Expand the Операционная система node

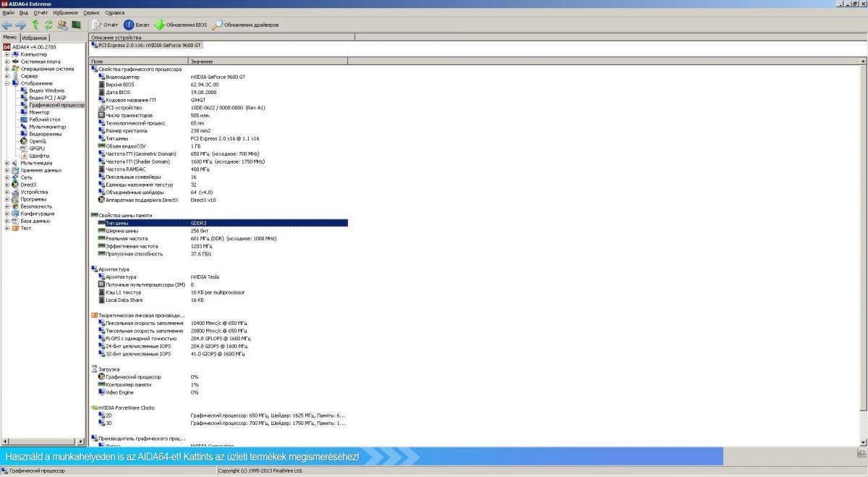click(x=7, y=69)
